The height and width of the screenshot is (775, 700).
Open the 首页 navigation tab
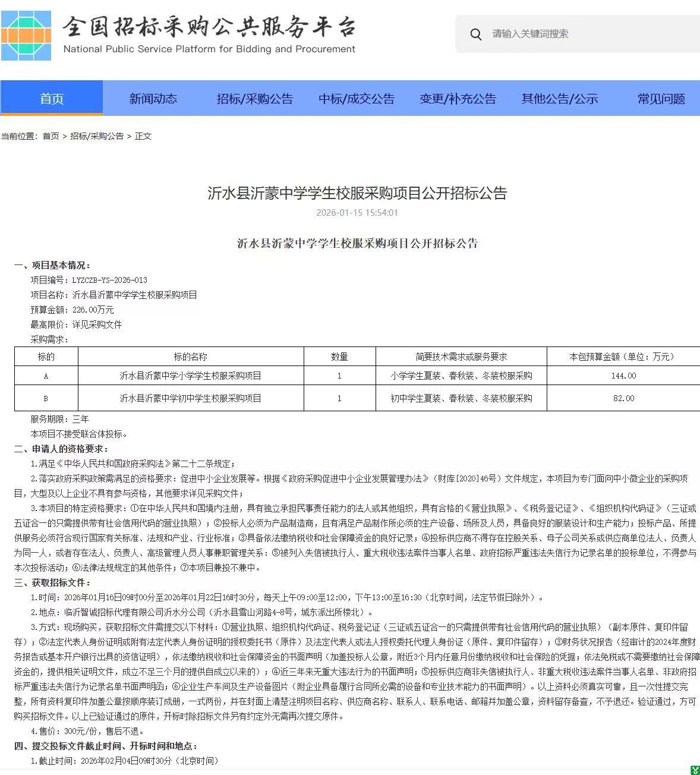[x=52, y=99]
